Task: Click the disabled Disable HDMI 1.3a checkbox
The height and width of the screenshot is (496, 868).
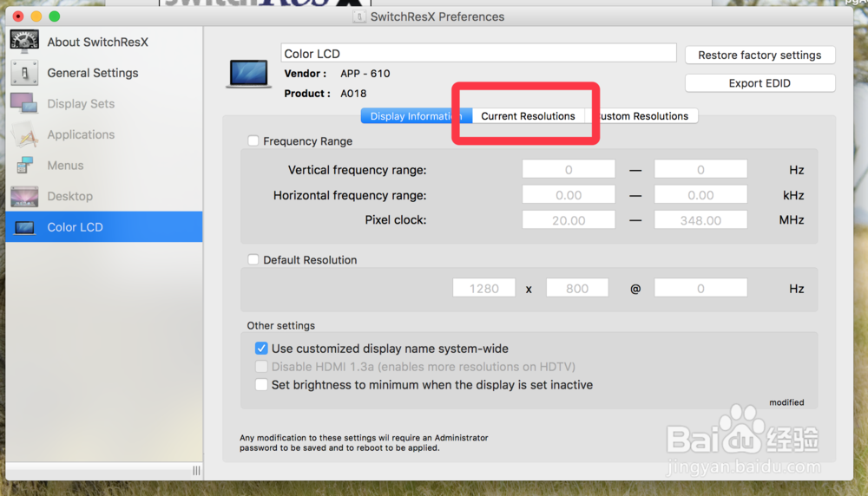Action: coord(261,367)
